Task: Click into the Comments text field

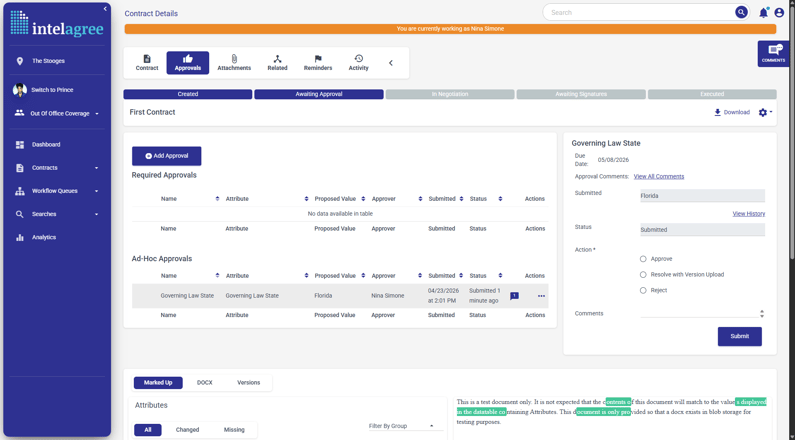Action: (698, 314)
